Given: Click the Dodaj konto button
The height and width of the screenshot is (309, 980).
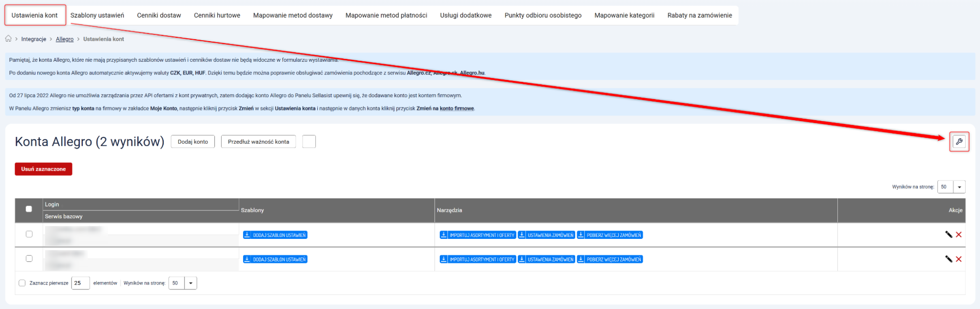Looking at the screenshot, I should click(x=193, y=142).
